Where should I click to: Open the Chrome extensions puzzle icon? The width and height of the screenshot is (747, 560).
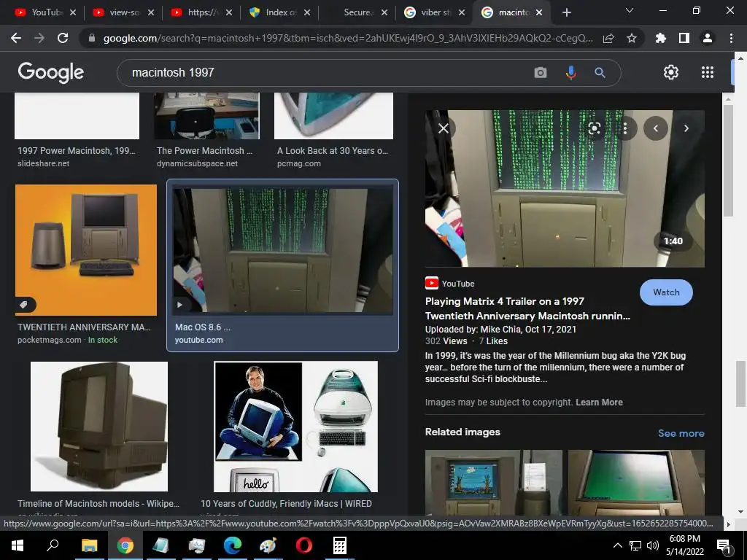tap(661, 38)
